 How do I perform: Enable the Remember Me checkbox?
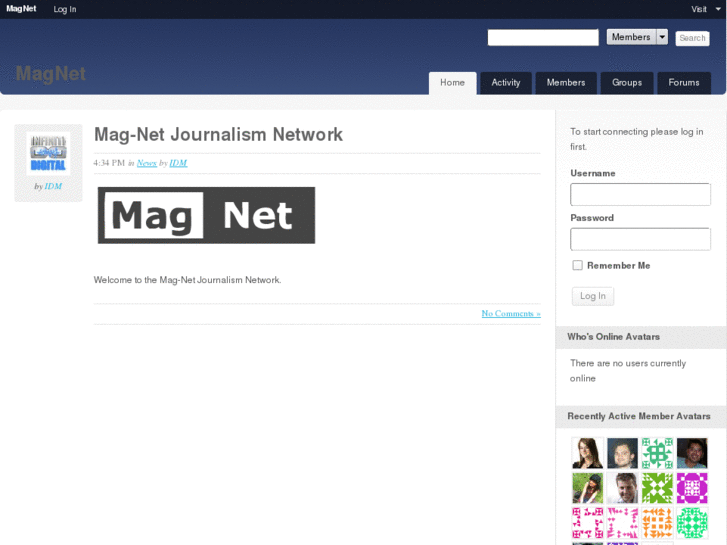pyautogui.click(x=577, y=265)
